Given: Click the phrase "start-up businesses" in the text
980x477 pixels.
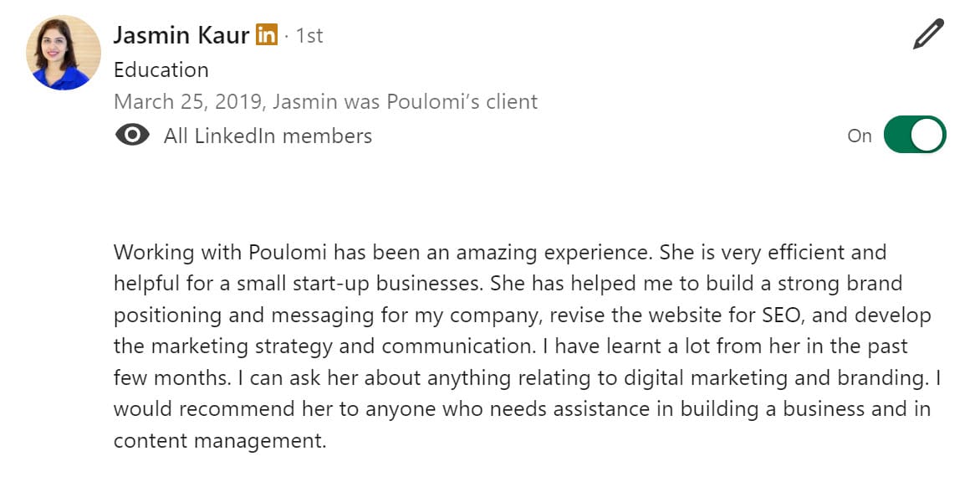Looking at the screenshot, I should (388, 284).
